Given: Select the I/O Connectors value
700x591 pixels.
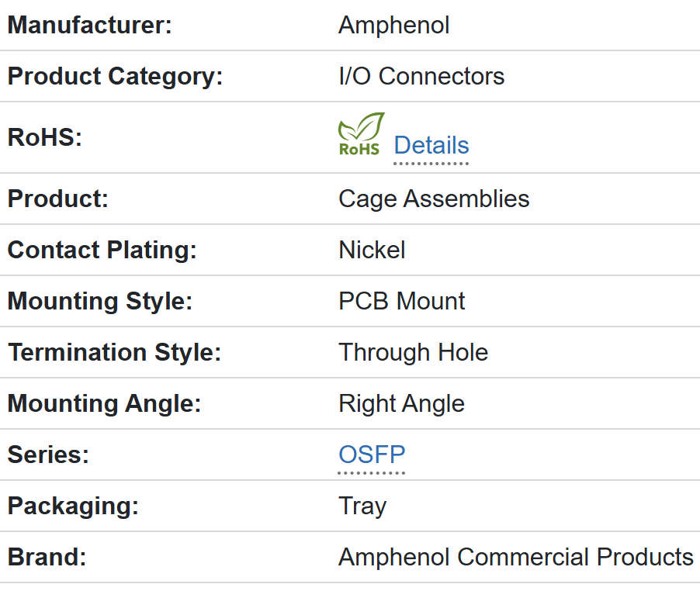Looking at the screenshot, I should pyautogui.click(x=421, y=76).
